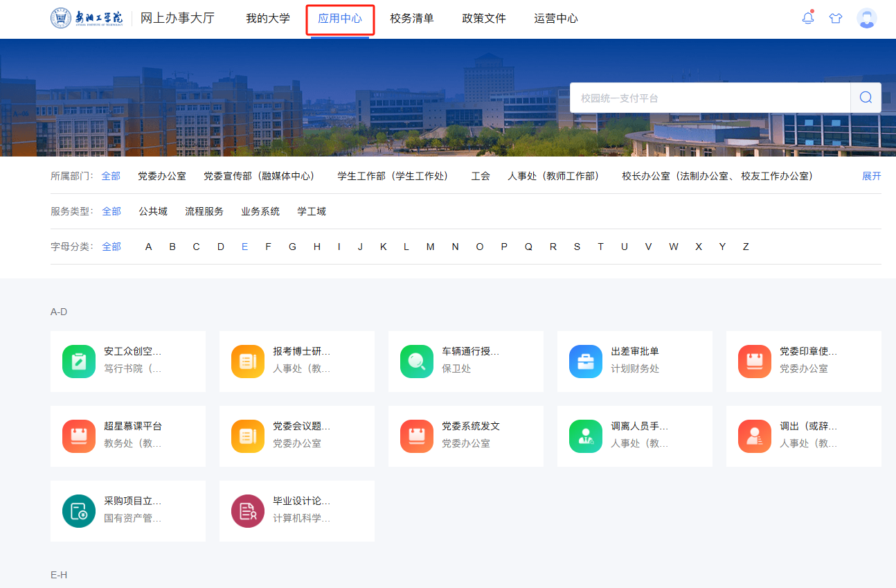Open the theme skin shirt icon
The image size is (896, 588).
(x=836, y=19)
